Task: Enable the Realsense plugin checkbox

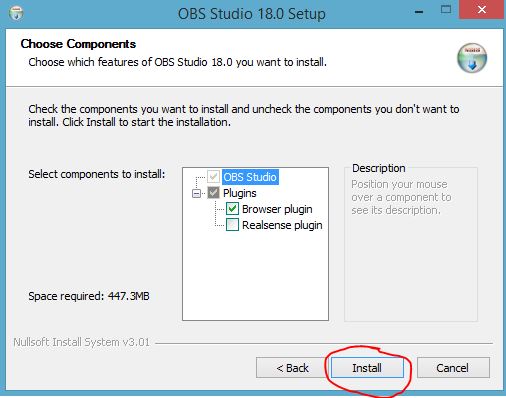Action: (x=232, y=225)
